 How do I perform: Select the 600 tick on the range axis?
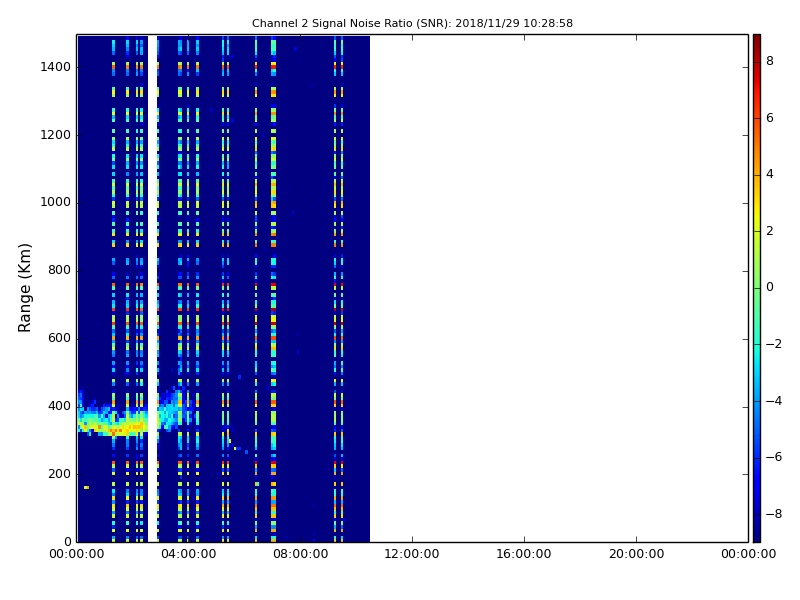[59, 338]
